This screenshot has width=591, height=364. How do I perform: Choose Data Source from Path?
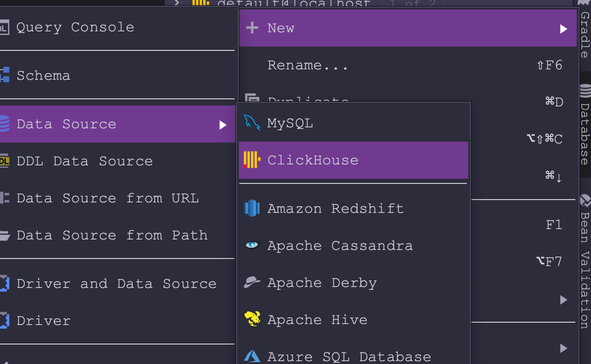coord(117,235)
